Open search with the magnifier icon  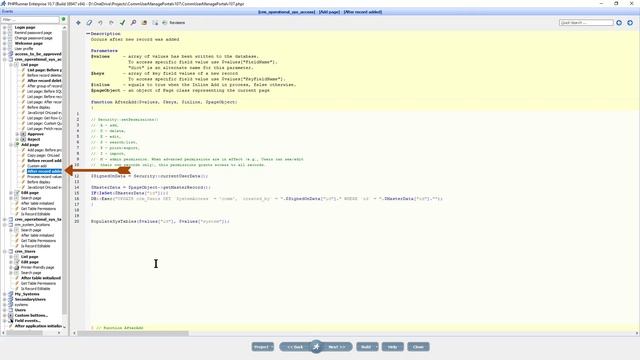pyautogui.click(x=133, y=23)
